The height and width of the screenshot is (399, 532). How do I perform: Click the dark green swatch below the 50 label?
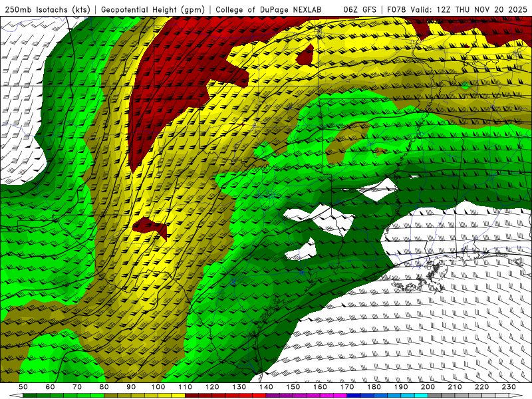[x=29, y=396]
